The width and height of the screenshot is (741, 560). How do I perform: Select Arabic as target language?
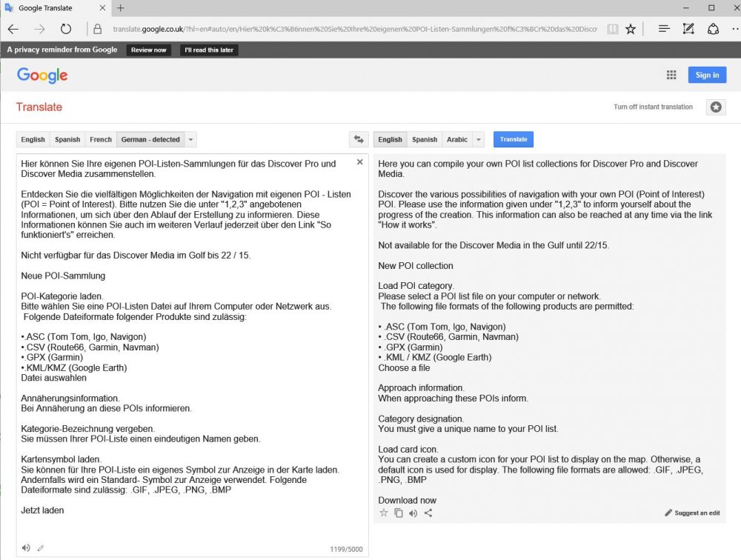click(x=457, y=139)
